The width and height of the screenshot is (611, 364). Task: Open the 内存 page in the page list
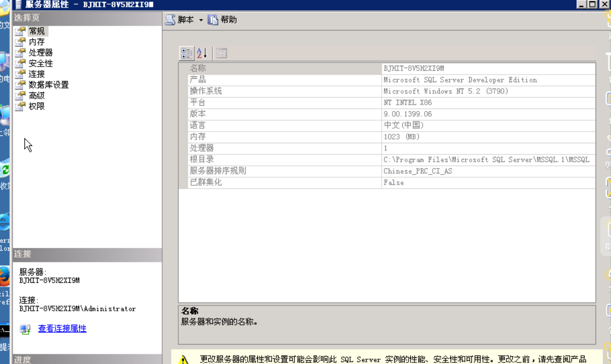tap(37, 42)
